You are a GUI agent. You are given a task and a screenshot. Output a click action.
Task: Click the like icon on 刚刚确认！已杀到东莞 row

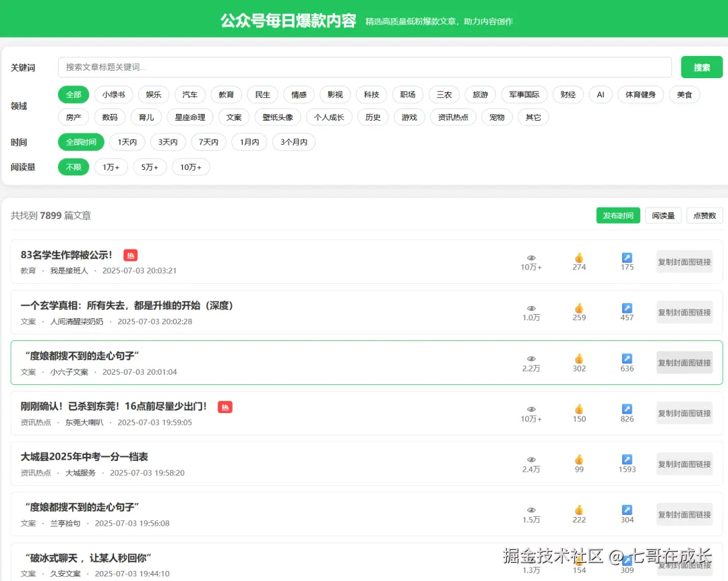pyautogui.click(x=579, y=409)
